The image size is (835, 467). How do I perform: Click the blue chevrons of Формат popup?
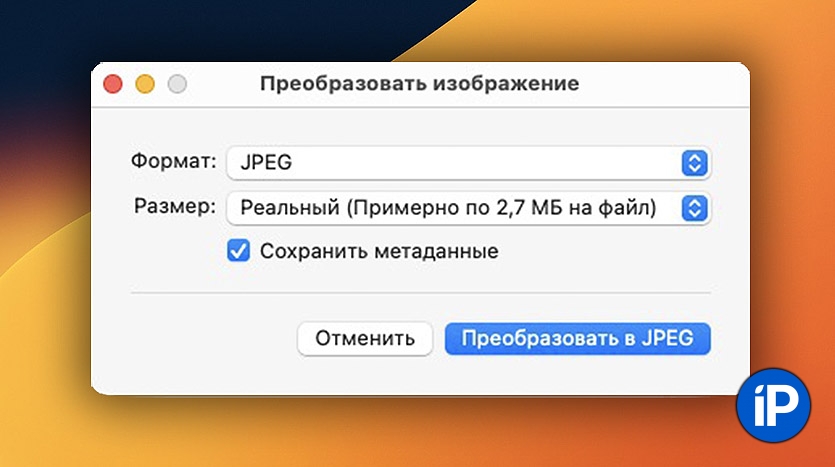click(x=694, y=162)
